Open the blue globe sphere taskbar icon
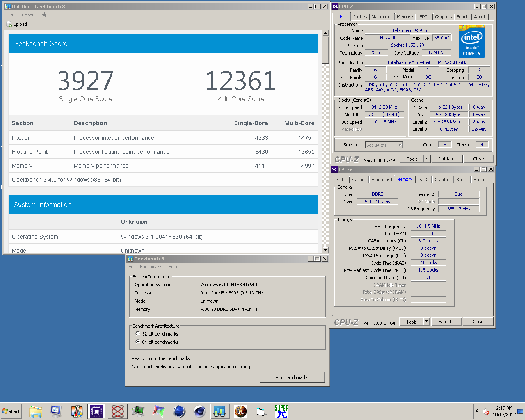 tap(179, 411)
